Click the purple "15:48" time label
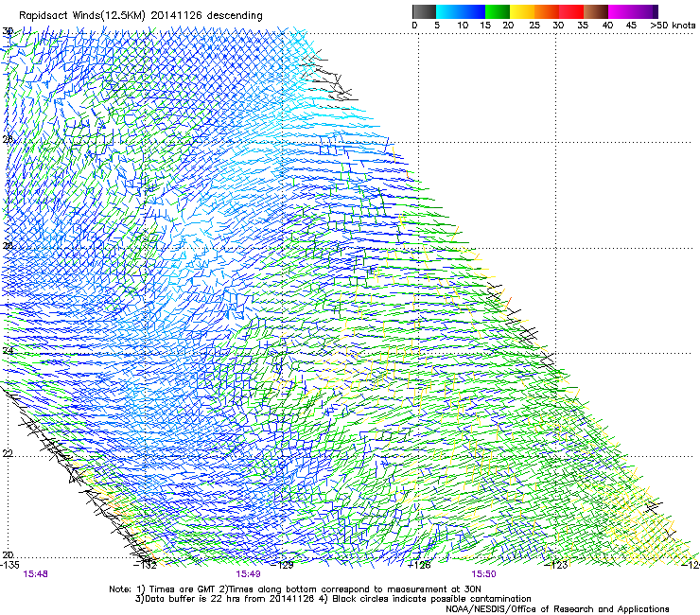Viewport: 700px width, 615px height. [x=35, y=574]
